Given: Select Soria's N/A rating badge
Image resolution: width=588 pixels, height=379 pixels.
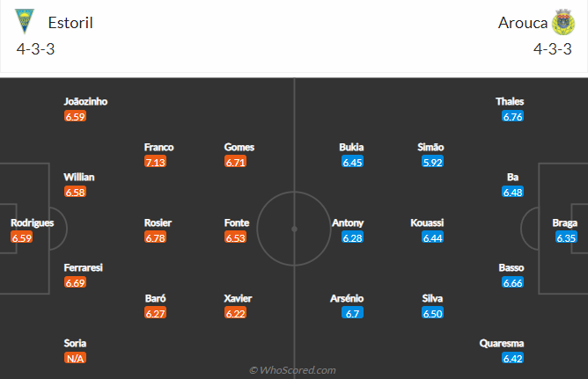Looking at the screenshot, I should pos(75,358).
